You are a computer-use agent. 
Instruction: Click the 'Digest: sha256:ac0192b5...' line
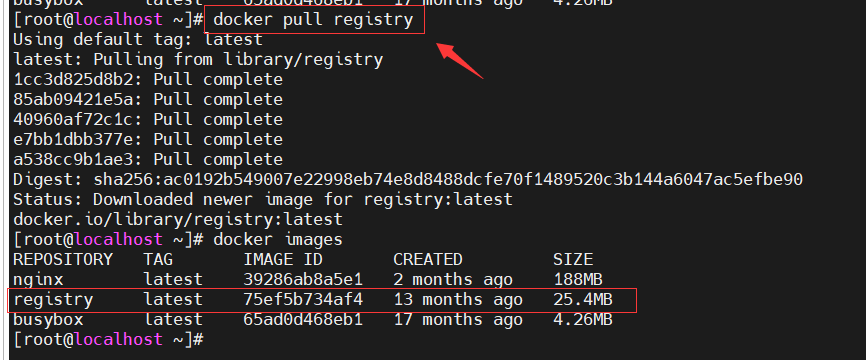408,179
